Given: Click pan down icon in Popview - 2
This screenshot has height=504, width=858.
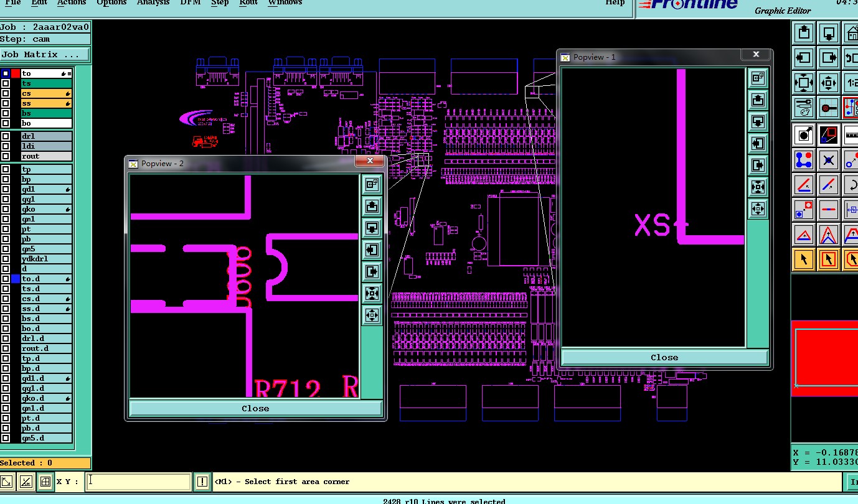Looking at the screenshot, I should 372,228.
